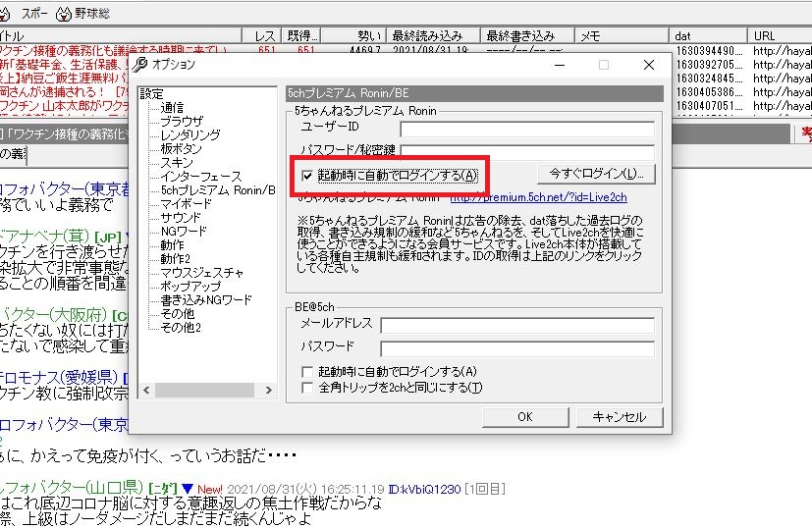Click poster name バクター(大阪府) in thread

pyautogui.click(x=53, y=314)
